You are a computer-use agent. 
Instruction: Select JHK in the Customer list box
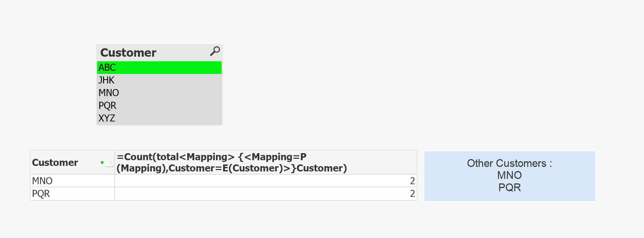point(107,80)
